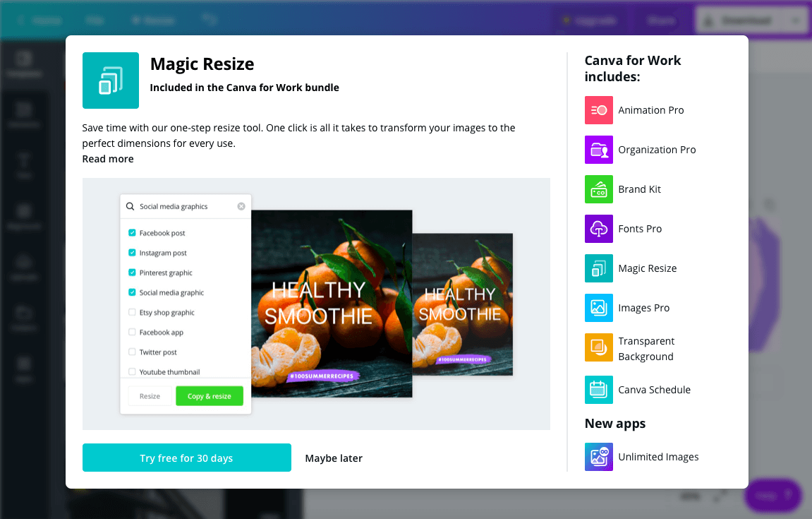
Task: Click the Try free for 30 days button
Action: (186, 458)
